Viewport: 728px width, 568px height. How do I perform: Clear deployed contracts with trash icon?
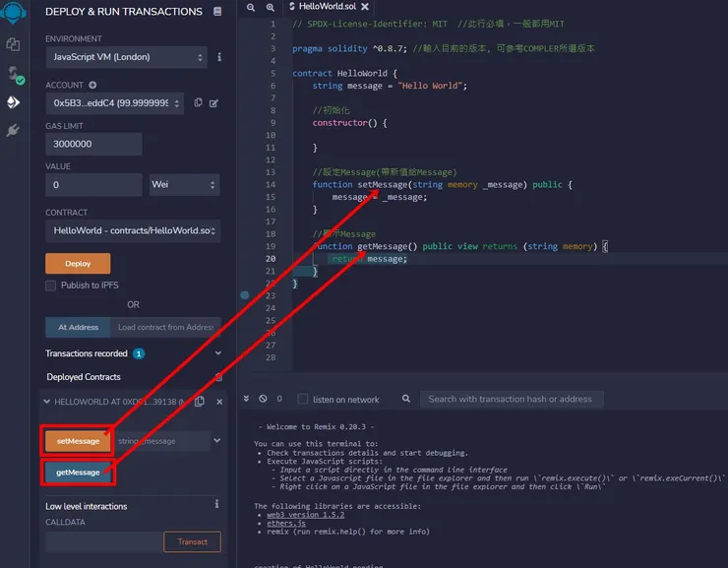coord(218,377)
